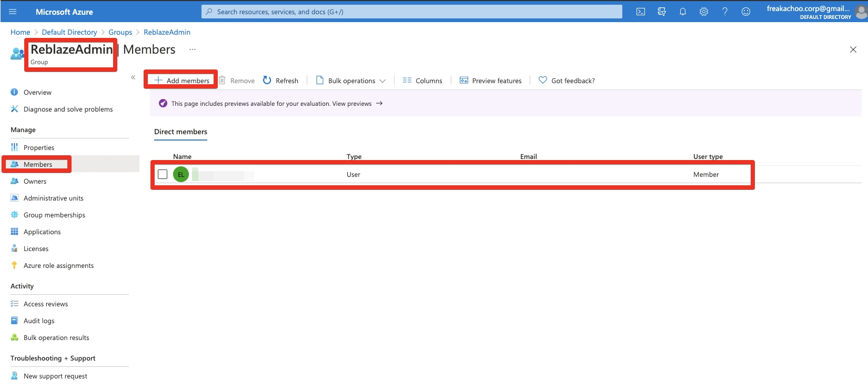The width and height of the screenshot is (868, 389).
Task: Go to Groups in the breadcrumb
Action: [x=120, y=32]
